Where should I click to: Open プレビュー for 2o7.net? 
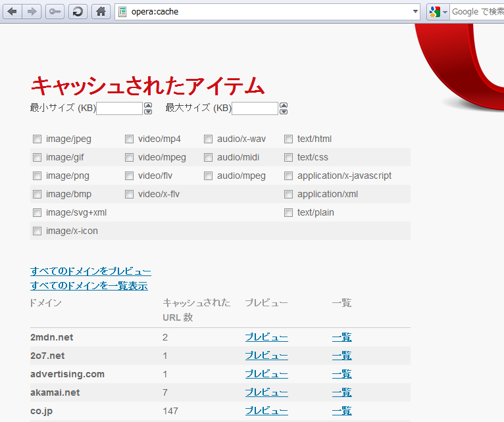point(266,356)
